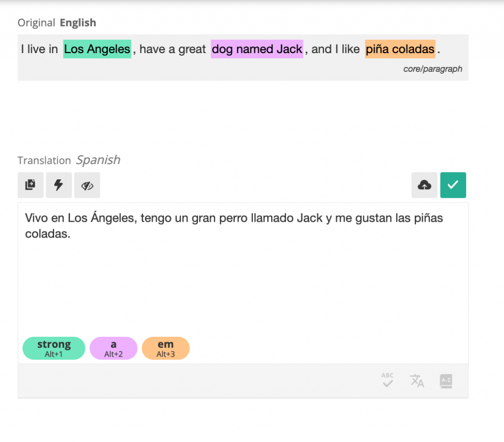The height and width of the screenshot is (442, 504).
Task: Click the Spanish language label
Action: (x=98, y=160)
